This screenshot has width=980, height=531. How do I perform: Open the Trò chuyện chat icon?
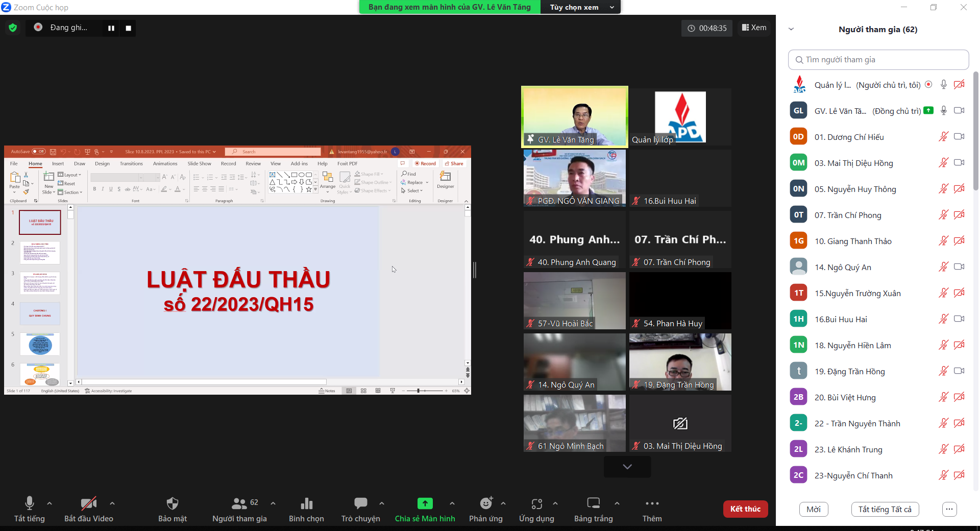pyautogui.click(x=360, y=504)
